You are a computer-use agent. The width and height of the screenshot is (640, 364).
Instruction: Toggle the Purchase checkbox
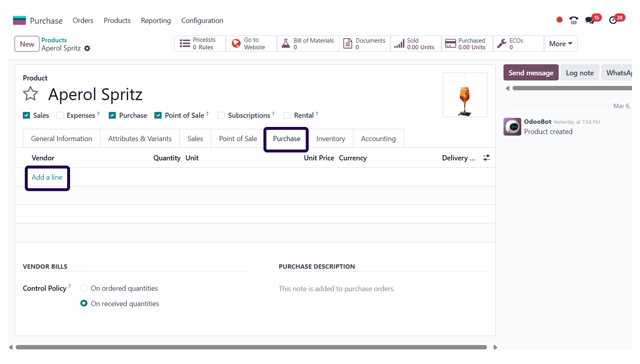[x=112, y=115]
